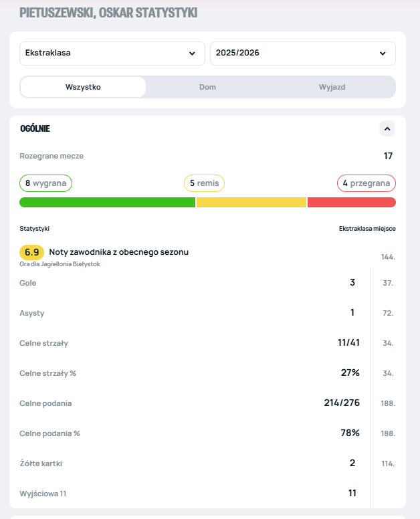Select the Wszystko tab
Viewport: 420px width, 519px height.
click(x=83, y=87)
